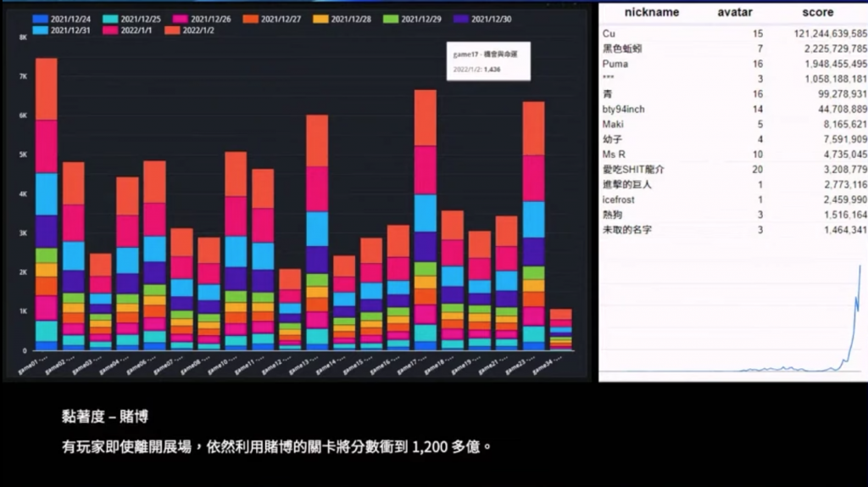This screenshot has height=487, width=868.
Task: Toggle the 2021/12/27 legend entry
Action: click(x=272, y=19)
